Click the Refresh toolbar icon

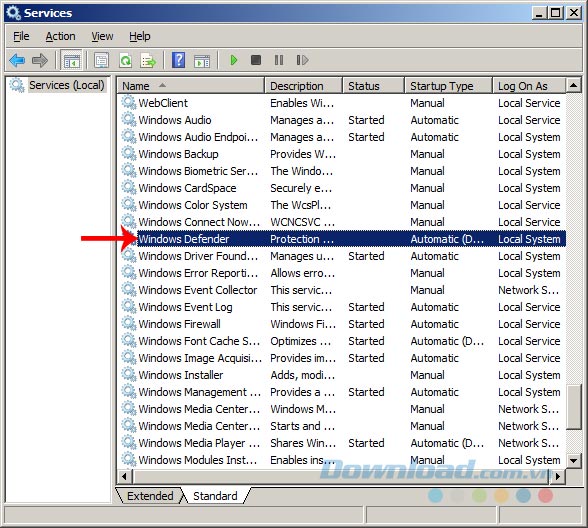click(125, 60)
